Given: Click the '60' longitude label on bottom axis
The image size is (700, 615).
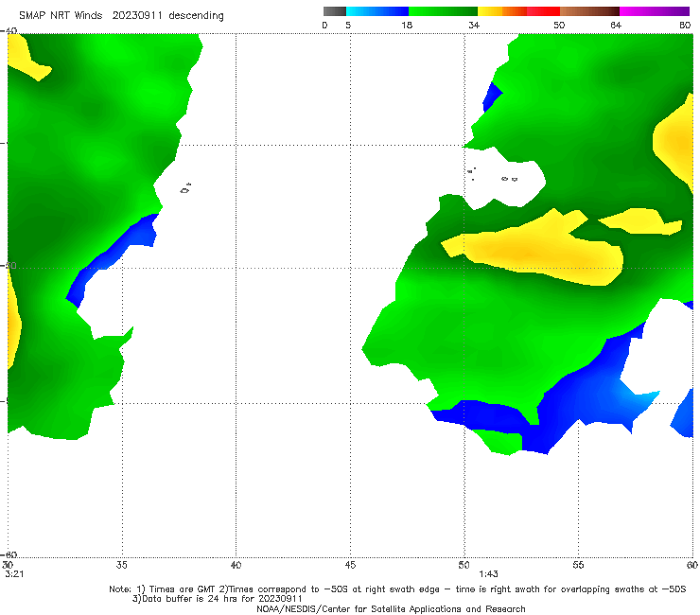Looking at the screenshot, I should [692, 565].
